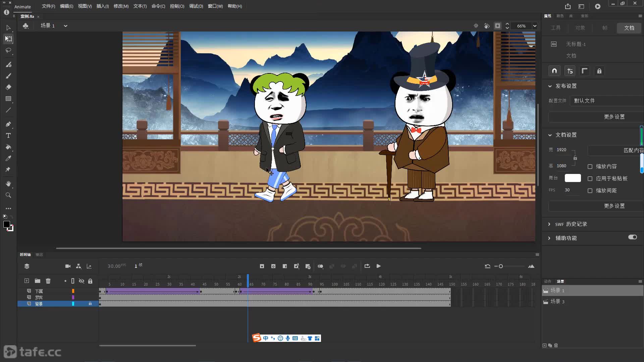Toggle the snapping magnet button
644x362 pixels.
(554, 71)
